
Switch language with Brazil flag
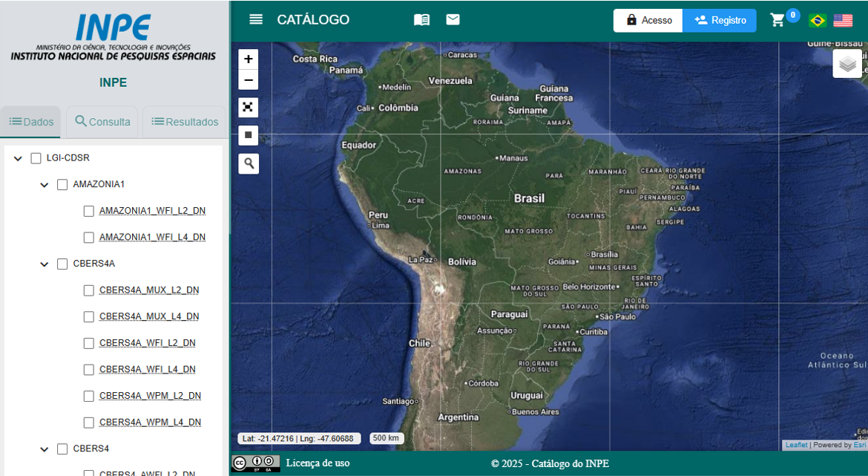click(x=818, y=21)
